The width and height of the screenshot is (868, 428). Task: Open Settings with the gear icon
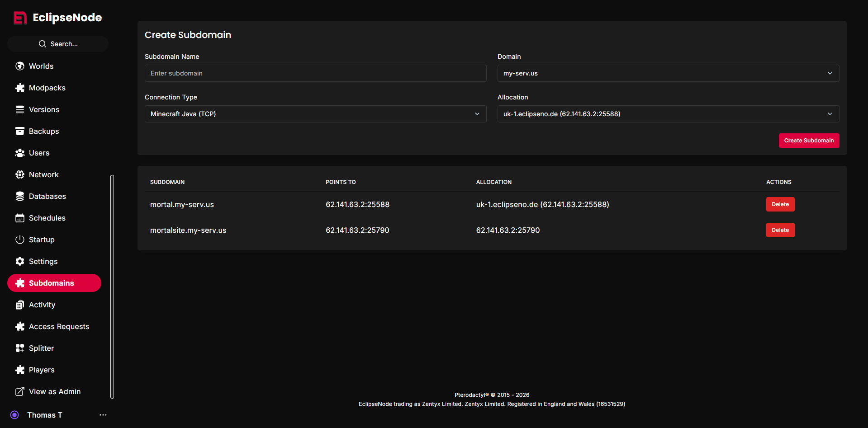(x=20, y=261)
